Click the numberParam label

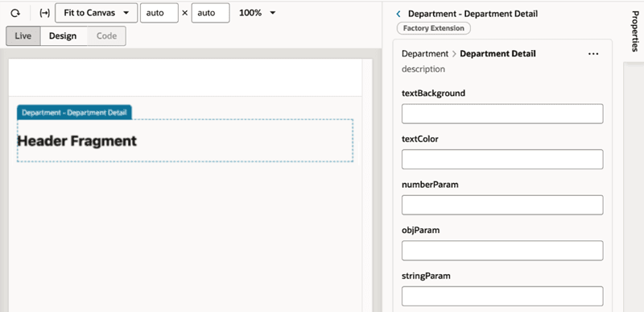coord(430,185)
